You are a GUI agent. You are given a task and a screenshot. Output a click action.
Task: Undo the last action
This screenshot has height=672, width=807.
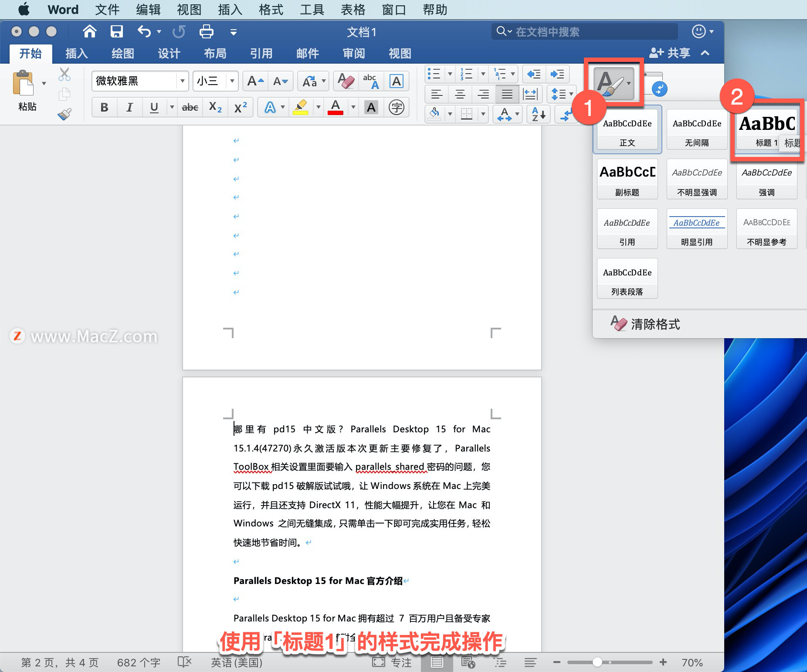(x=144, y=31)
